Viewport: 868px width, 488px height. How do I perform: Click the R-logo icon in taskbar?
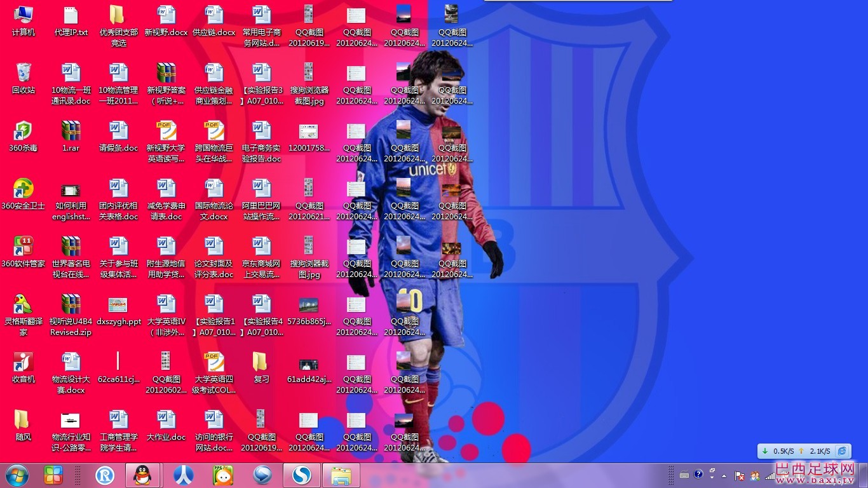[x=105, y=475]
